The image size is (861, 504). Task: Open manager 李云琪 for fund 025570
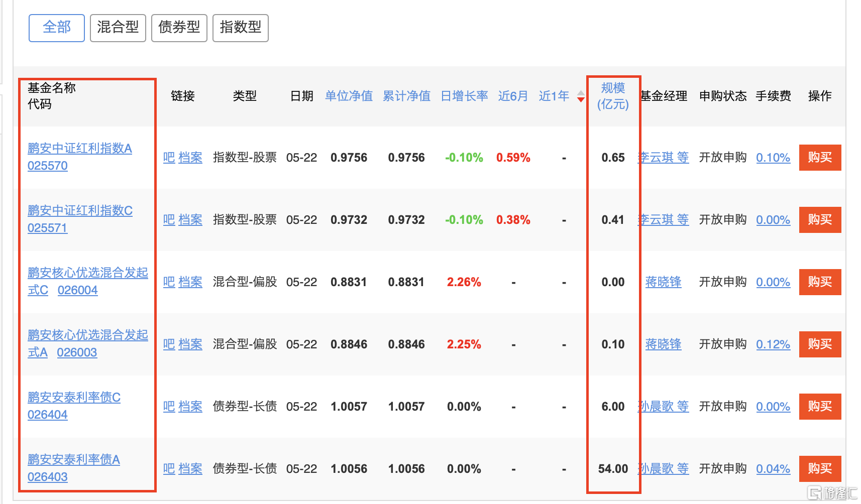tap(664, 158)
